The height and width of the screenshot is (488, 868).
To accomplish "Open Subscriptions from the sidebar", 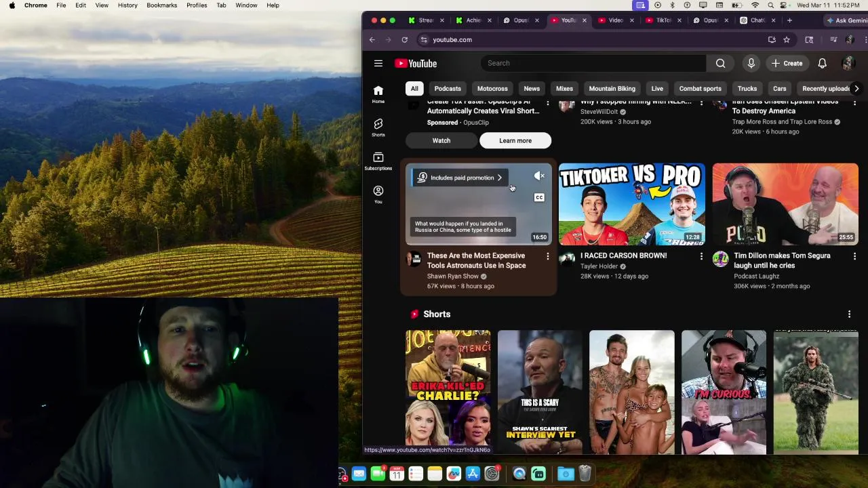I will (x=378, y=161).
